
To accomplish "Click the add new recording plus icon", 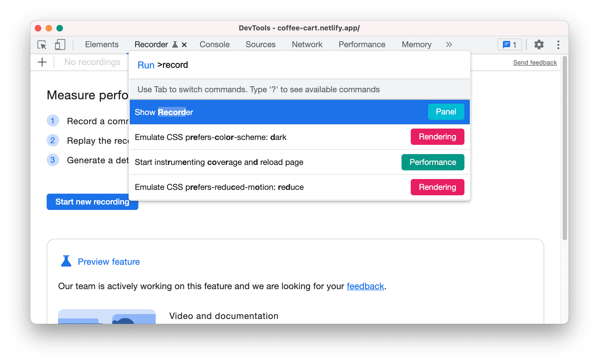I will pos(42,62).
